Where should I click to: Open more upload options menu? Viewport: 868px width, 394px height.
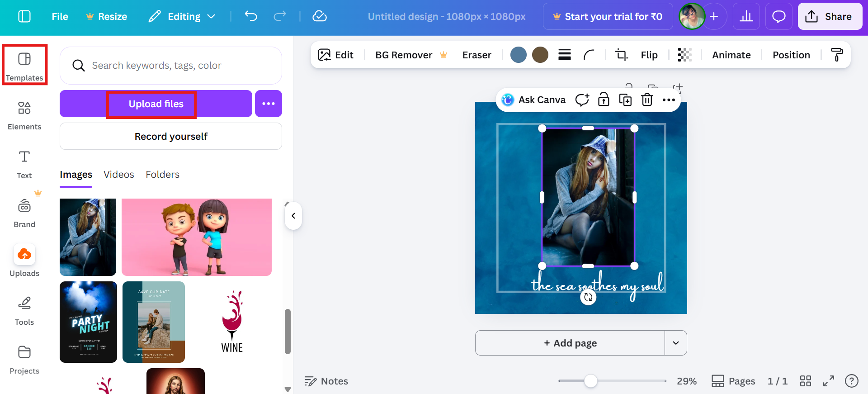[x=269, y=104]
